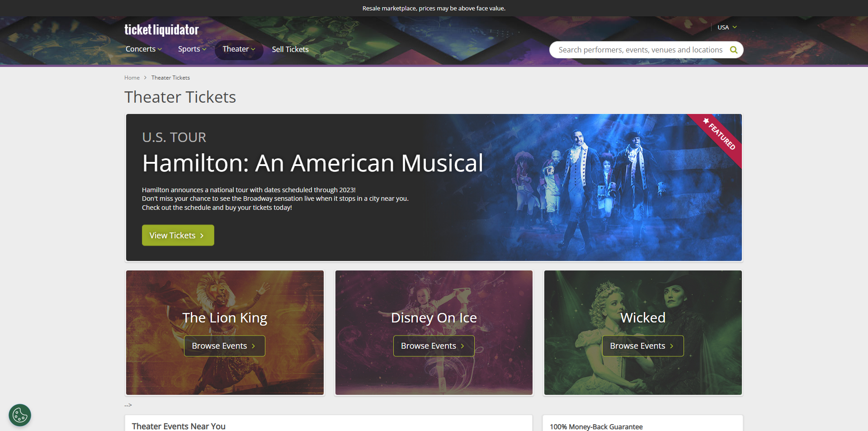Expand the Sports menu
This screenshot has height=431, width=868.
192,49
